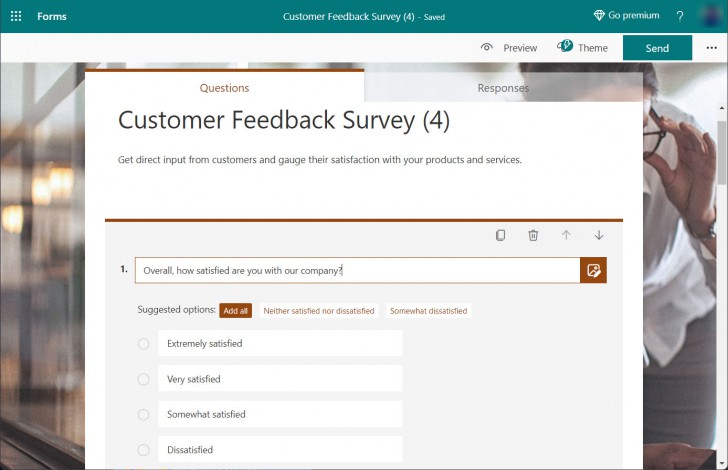Open the help question mark
The height and width of the screenshot is (470, 728).
tap(680, 17)
